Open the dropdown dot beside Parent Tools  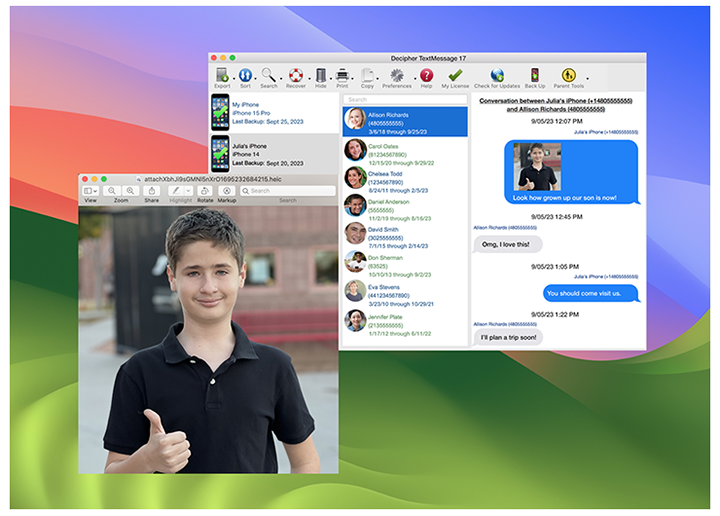[587, 79]
